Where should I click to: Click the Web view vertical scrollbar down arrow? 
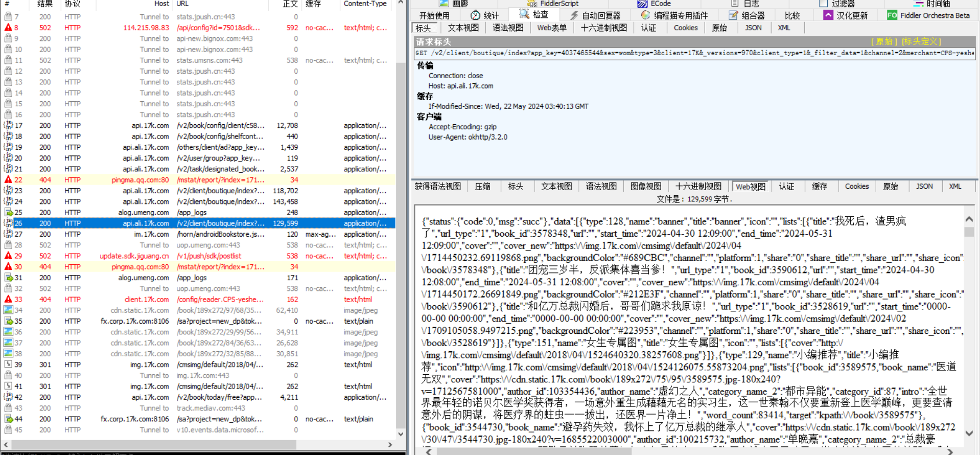pos(969,433)
